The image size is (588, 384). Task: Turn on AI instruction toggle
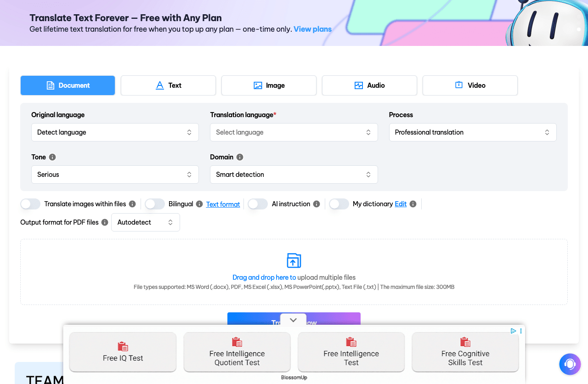pos(258,204)
